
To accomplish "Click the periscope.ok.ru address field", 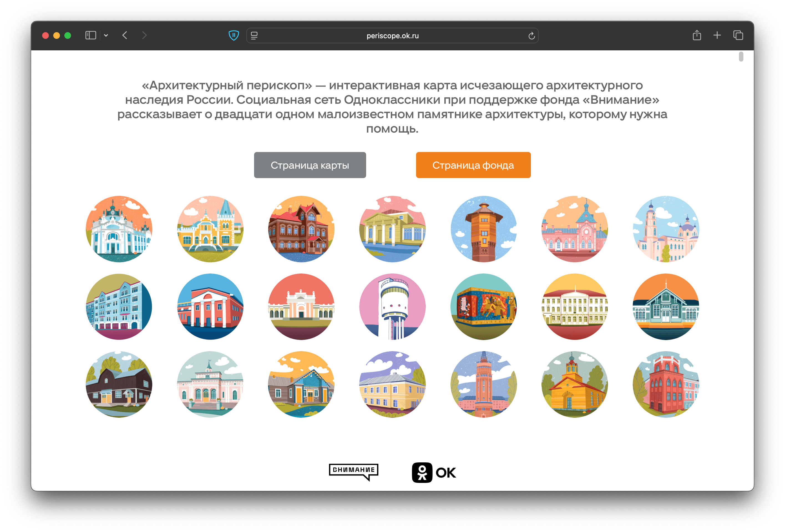I will 392,36.
